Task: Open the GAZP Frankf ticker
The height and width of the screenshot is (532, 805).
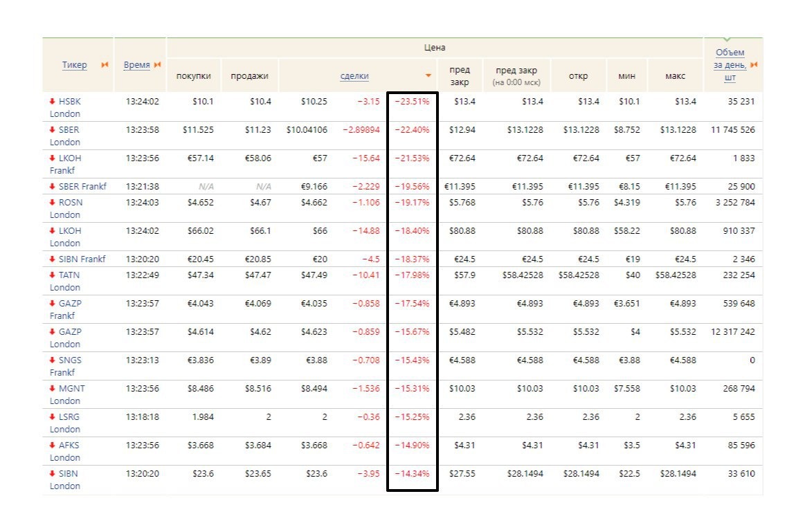Action: [x=66, y=309]
